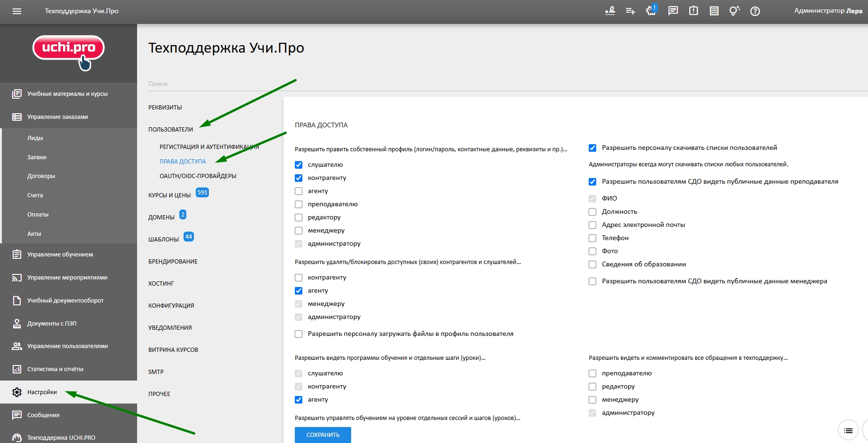Collapse the ПОЛЬЗОВАТЕЛИ settings section

coord(170,130)
